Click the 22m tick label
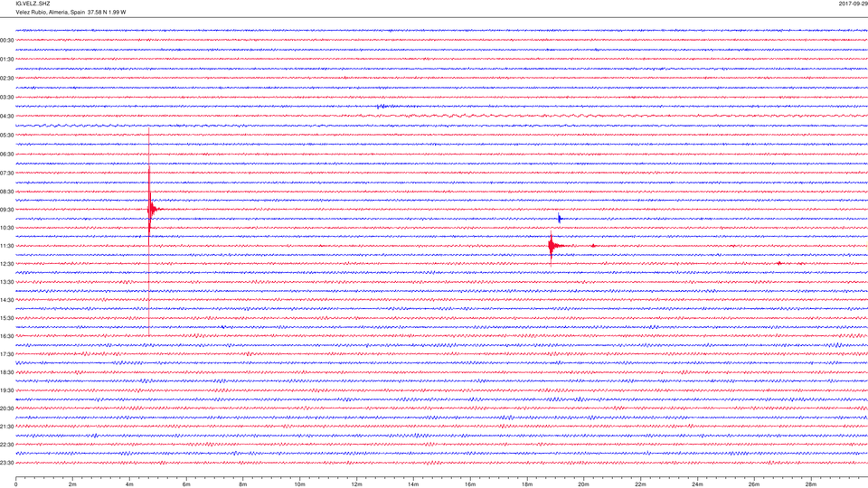868x488 pixels. (640, 484)
